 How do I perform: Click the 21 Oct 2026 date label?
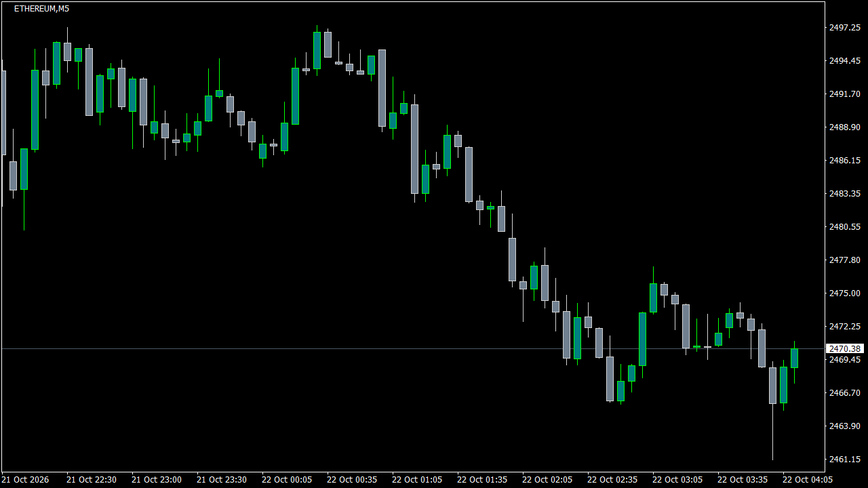25,480
